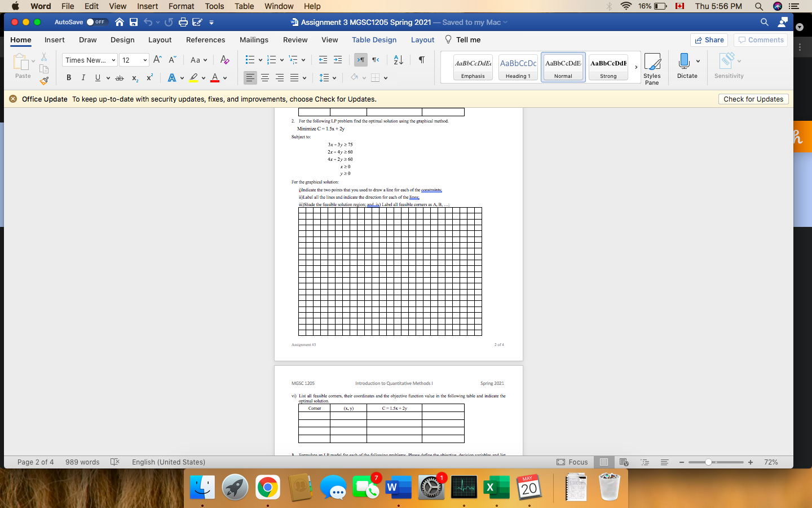The height and width of the screenshot is (508, 812).
Task: Switch to the Review ribbon tab
Action: 295,40
